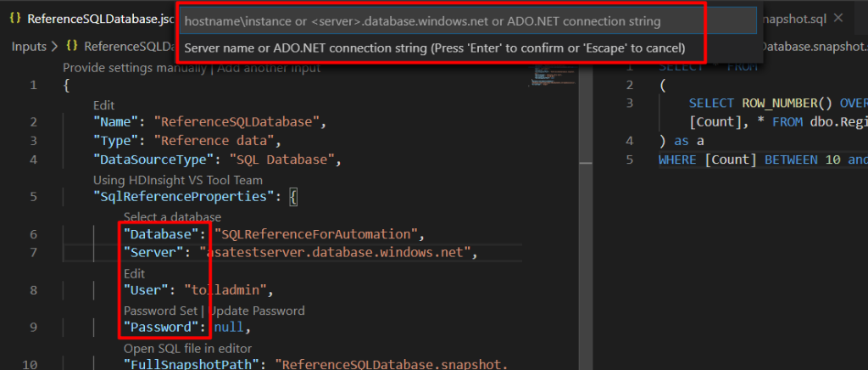The width and height of the screenshot is (868, 370).
Task: Click the Edit link above the Name property
Action: pyautogui.click(x=103, y=104)
